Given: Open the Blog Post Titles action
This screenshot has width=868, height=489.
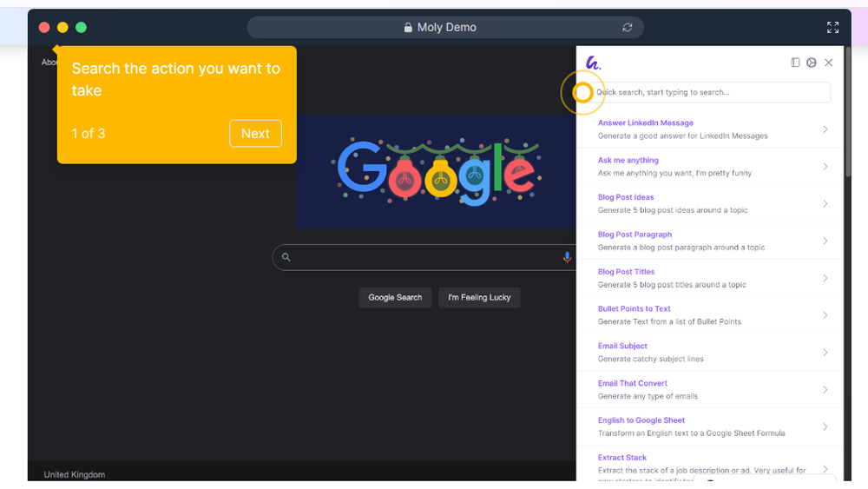Looking at the screenshot, I should (x=710, y=277).
